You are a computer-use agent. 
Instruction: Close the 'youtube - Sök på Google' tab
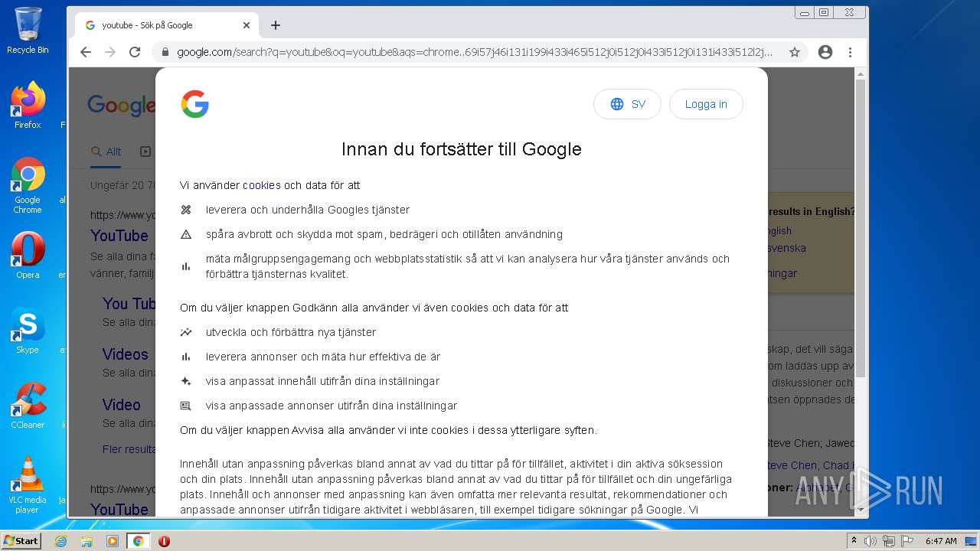pyautogui.click(x=247, y=25)
